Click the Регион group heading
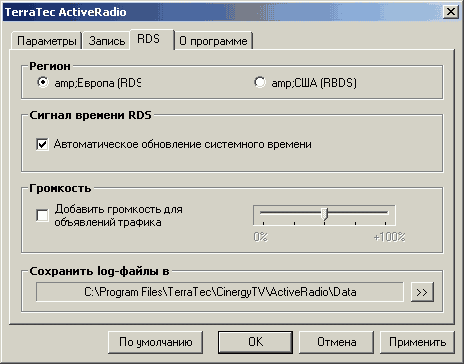464x364 pixels. [x=50, y=66]
